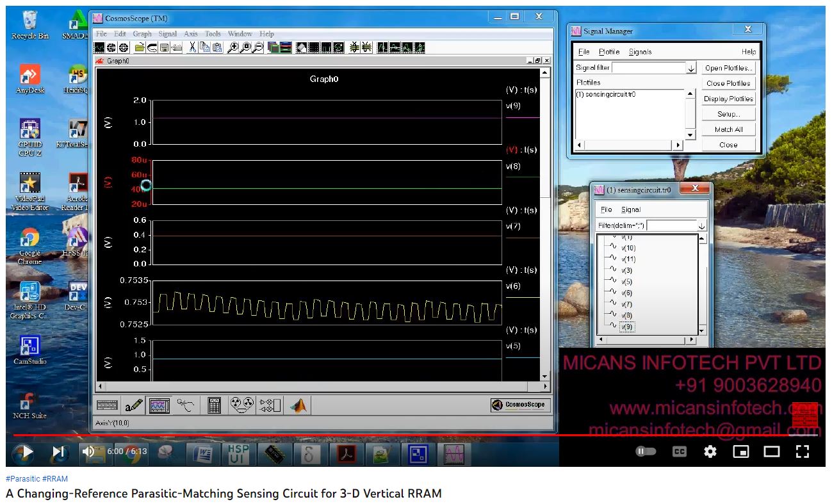Open Filter dropdown arrow in sensingcircuit.tr0 window
The image size is (832, 504).
(x=702, y=226)
